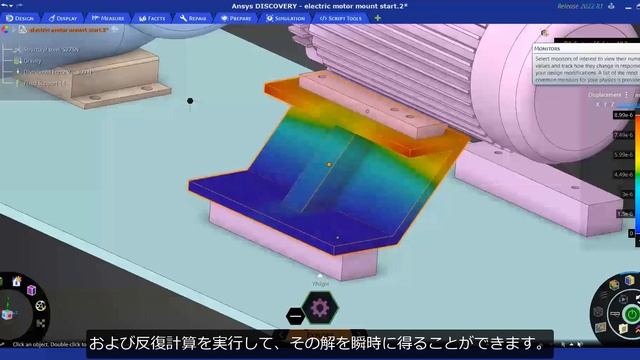This screenshot has width=640, height=360.
Task: Open the Prepare tab
Action: [x=236, y=18]
